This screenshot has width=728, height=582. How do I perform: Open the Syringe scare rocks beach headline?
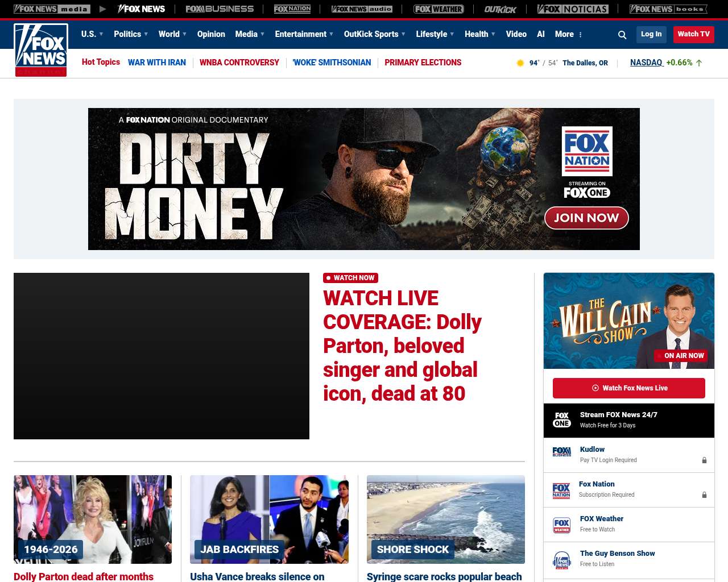coord(444,576)
